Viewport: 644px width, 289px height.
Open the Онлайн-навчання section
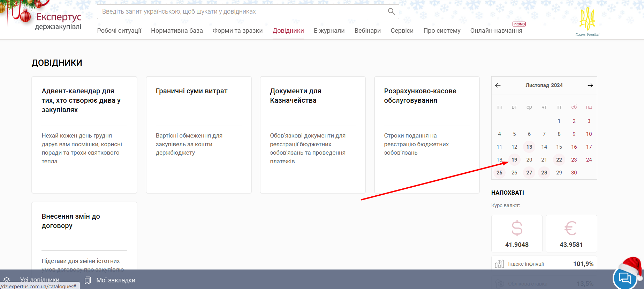coord(496,31)
